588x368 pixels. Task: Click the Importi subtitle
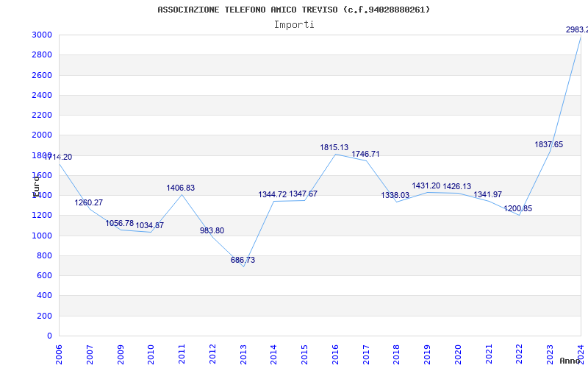(294, 25)
